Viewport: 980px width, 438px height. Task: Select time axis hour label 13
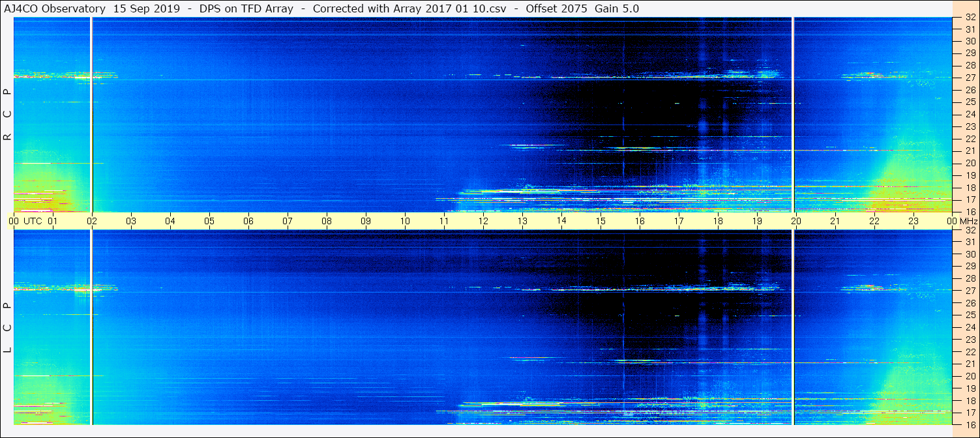(x=522, y=221)
